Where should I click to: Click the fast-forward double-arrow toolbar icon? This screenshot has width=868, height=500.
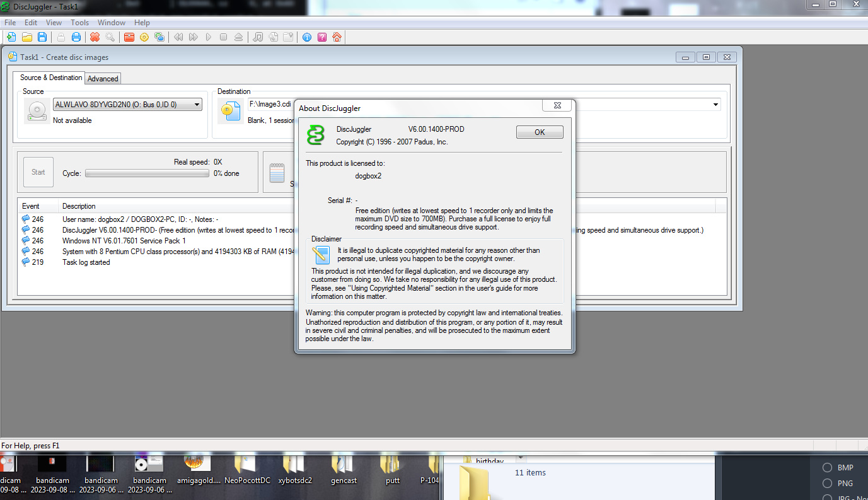194,37
